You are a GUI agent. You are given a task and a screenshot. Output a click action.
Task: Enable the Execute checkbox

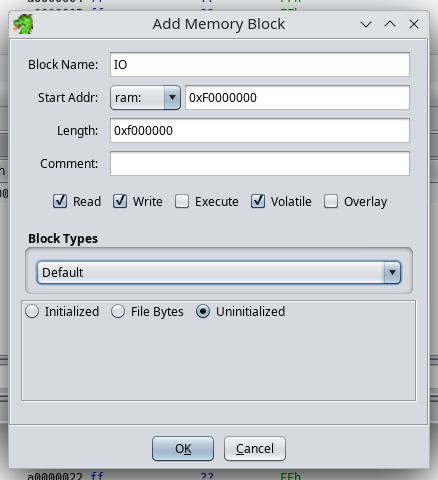(182, 201)
